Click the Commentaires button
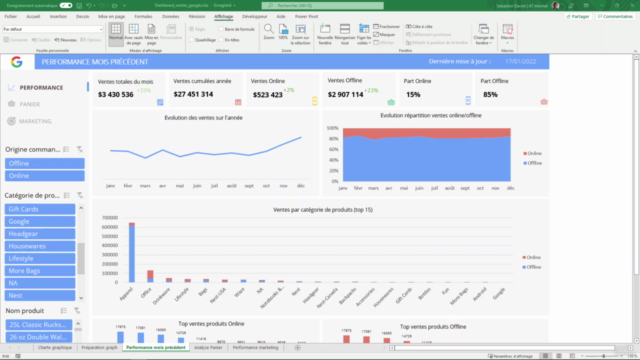The image size is (640, 360). point(615,17)
